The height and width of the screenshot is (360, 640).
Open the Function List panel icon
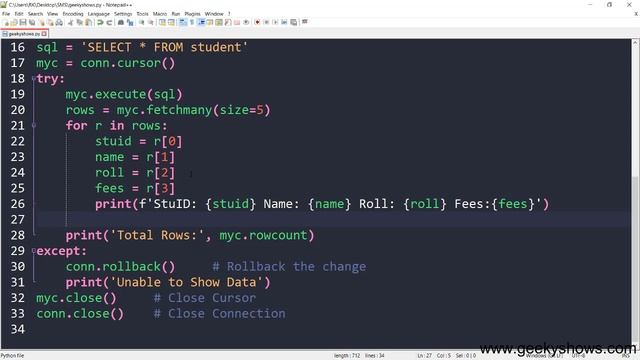tap(227, 22)
